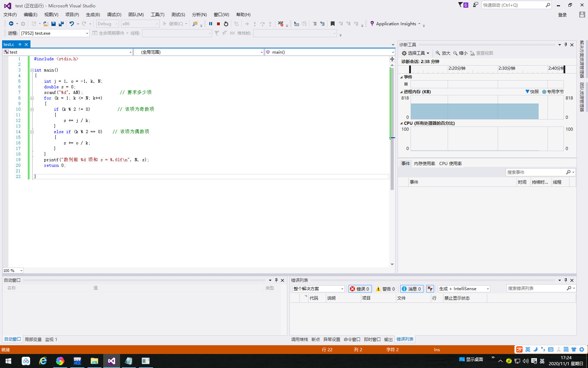Pin the Error List panel
Screen dimensions: 588x368
coord(566,280)
